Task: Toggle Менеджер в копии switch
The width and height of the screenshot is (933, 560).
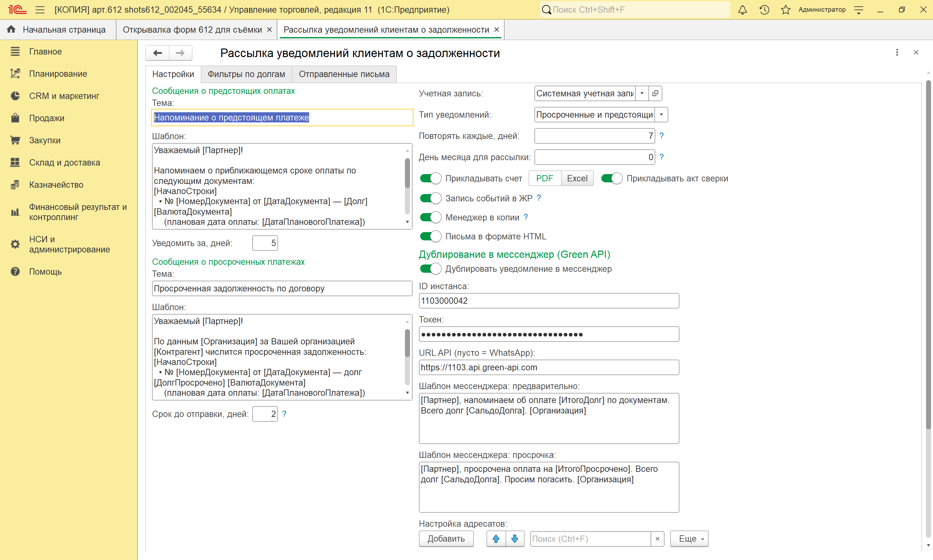Action: click(x=430, y=217)
